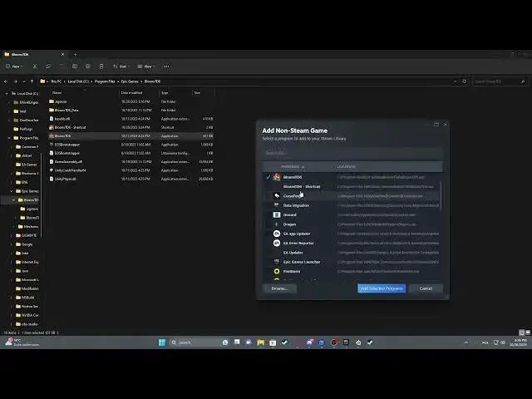Click the Browse... button
This screenshot has height=399, width=532.
pyautogui.click(x=279, y=288)
